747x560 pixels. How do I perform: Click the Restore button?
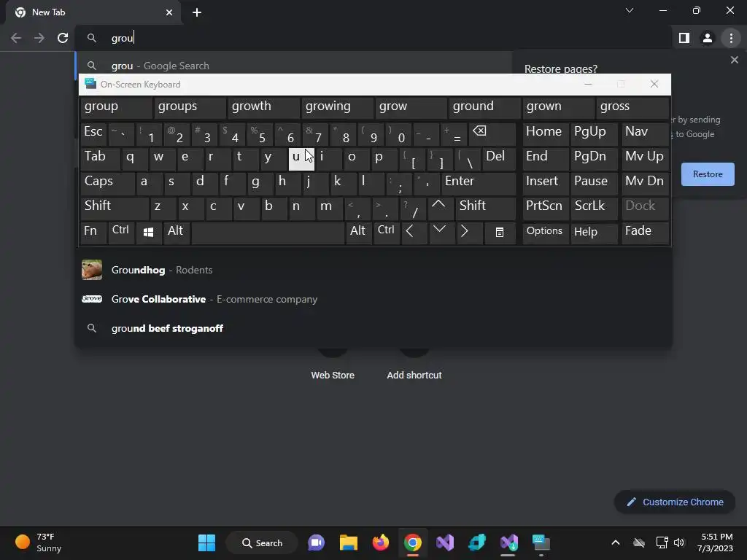(708, 174)
